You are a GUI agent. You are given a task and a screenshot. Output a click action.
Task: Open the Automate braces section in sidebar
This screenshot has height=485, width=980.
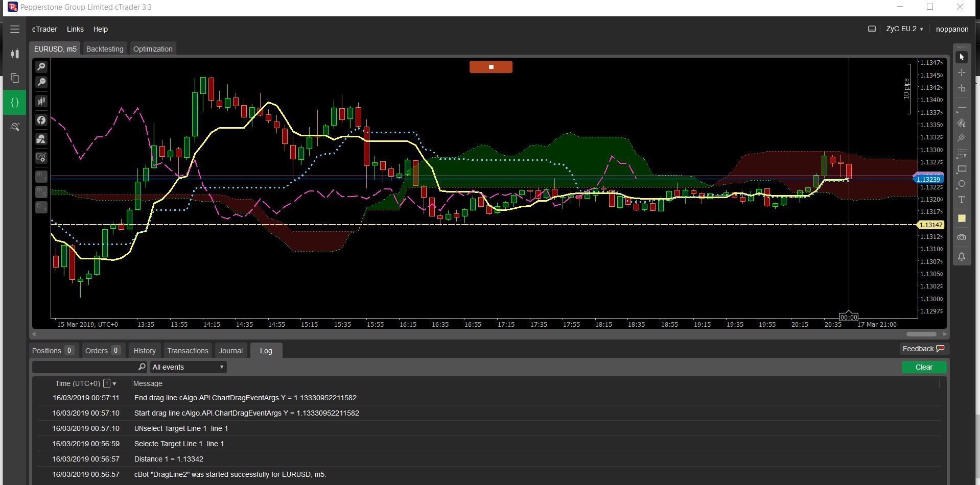15,103
